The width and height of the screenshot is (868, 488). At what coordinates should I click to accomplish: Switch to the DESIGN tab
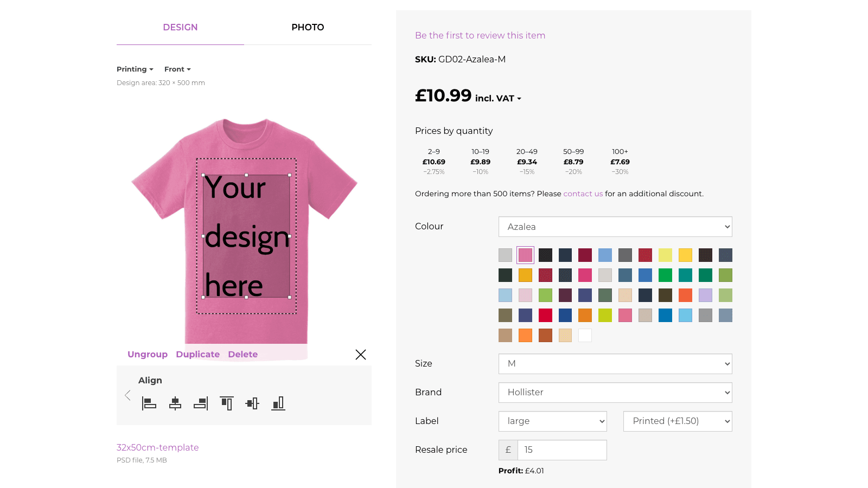(x=180, y=27)
